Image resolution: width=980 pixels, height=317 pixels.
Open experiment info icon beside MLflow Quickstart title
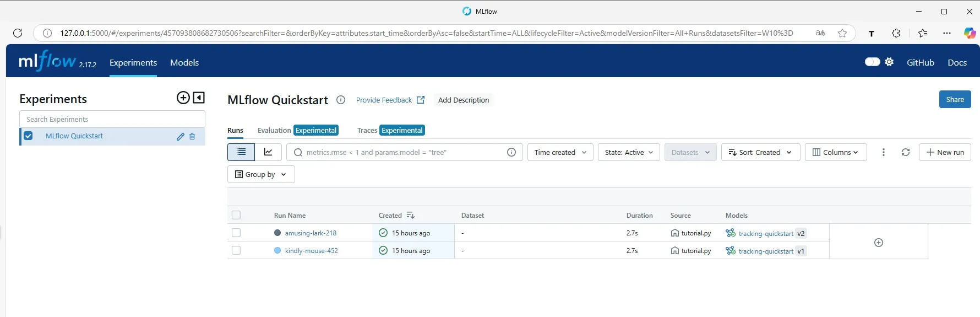coord(341,100)
